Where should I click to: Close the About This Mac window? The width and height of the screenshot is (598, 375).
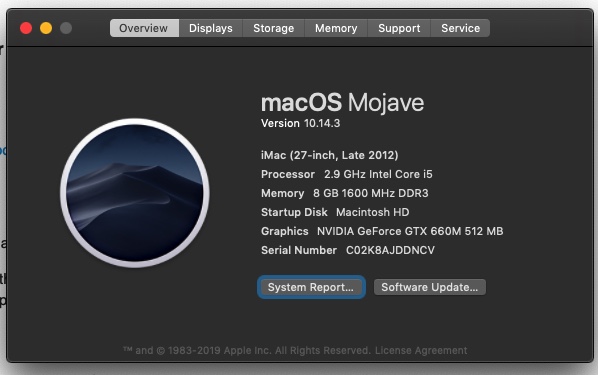point(26,28)
